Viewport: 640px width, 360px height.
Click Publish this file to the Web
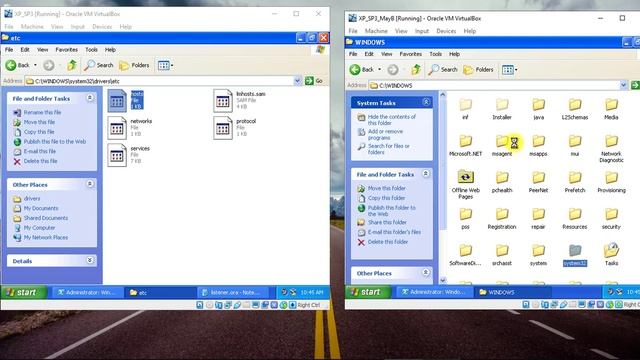[55, 142]
